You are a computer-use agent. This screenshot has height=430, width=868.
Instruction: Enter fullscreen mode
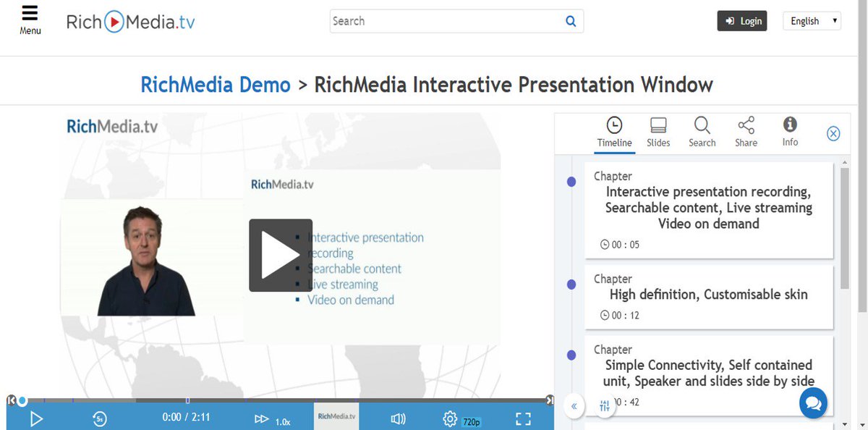coord(523,418)
